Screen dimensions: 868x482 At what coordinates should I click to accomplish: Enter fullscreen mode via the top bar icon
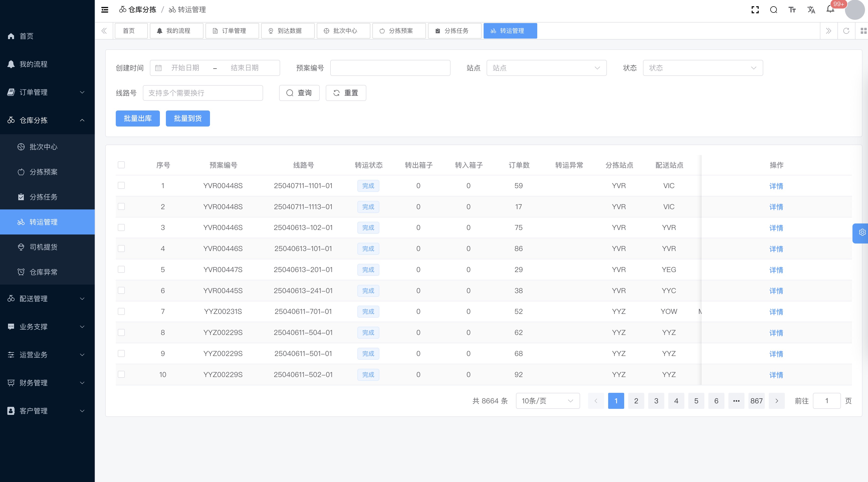click(x=755, y=10)
